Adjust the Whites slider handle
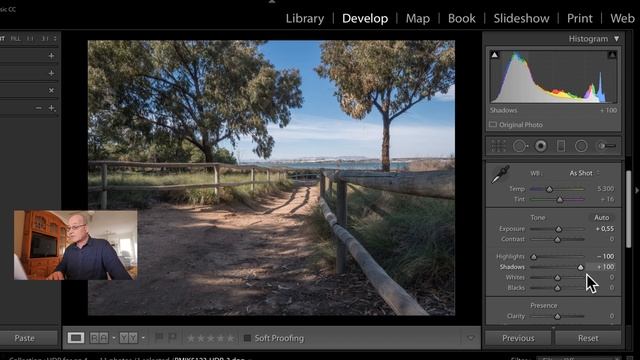 tap(558, 278)
